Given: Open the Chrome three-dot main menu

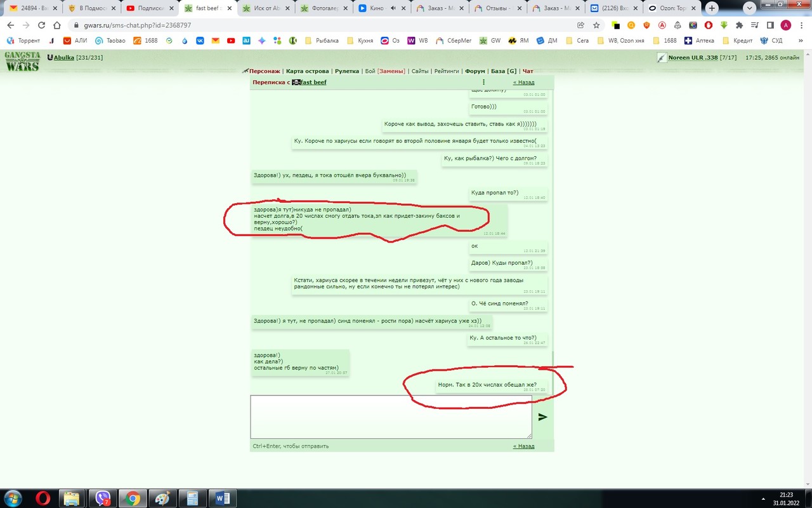Looking at the screenshot, I should (x=801, y=25).
